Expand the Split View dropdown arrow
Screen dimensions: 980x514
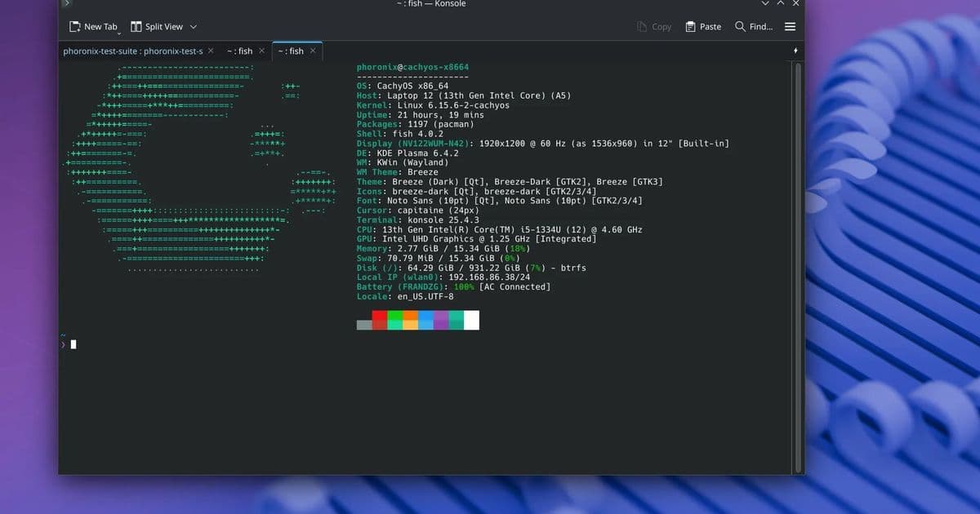click(194, 27)
